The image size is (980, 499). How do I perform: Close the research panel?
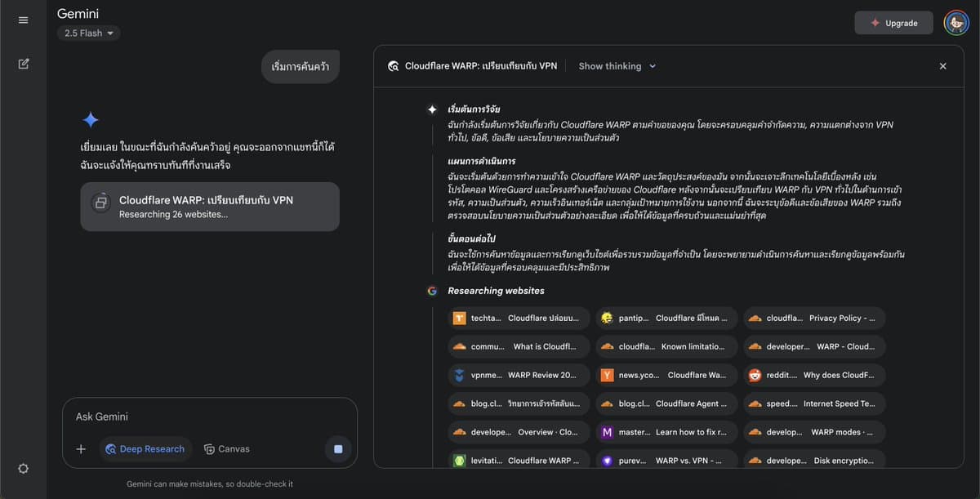point(942,66)
